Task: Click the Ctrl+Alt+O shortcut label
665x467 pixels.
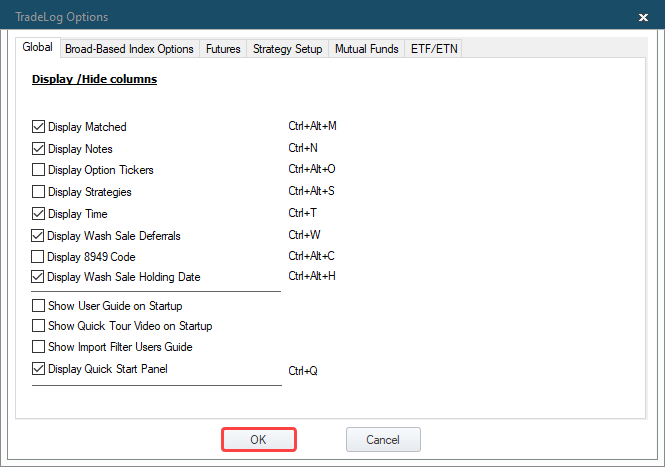Action: click(312, 169)
